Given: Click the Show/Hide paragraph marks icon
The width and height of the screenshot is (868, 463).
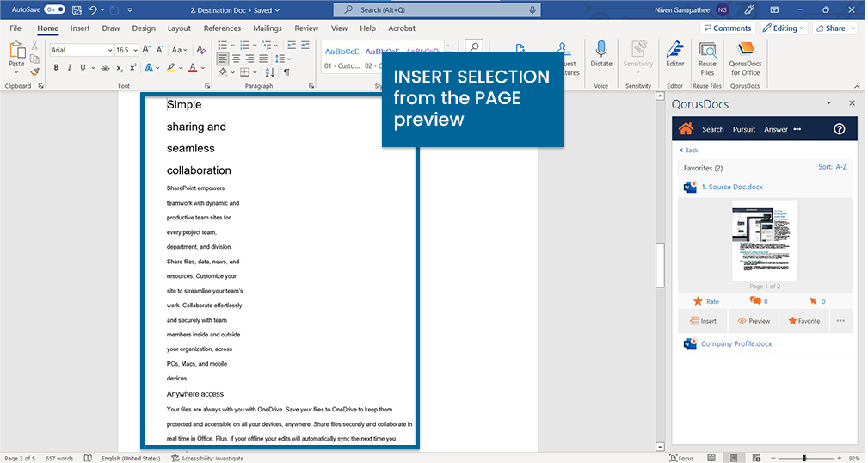Looking at the screenshot, I should click(286, 72).
